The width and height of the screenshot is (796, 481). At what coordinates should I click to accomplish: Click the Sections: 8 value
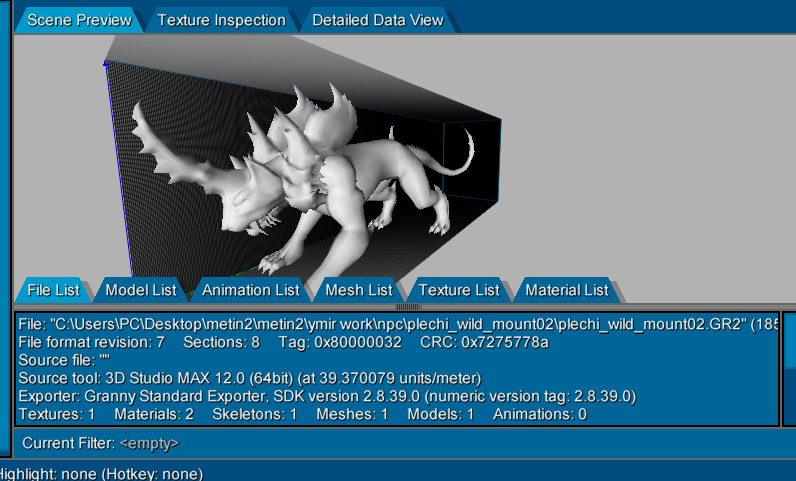click(x=221, y=342)
